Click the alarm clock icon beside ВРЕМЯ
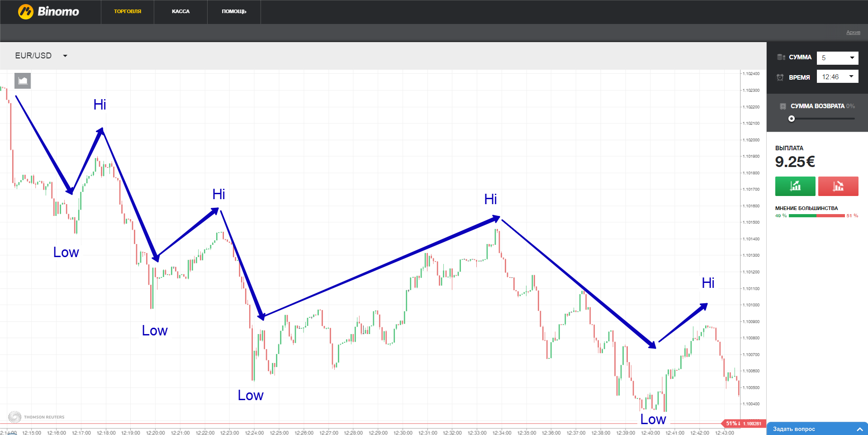This screenshot has height=435, width=868. pos(780,77)
